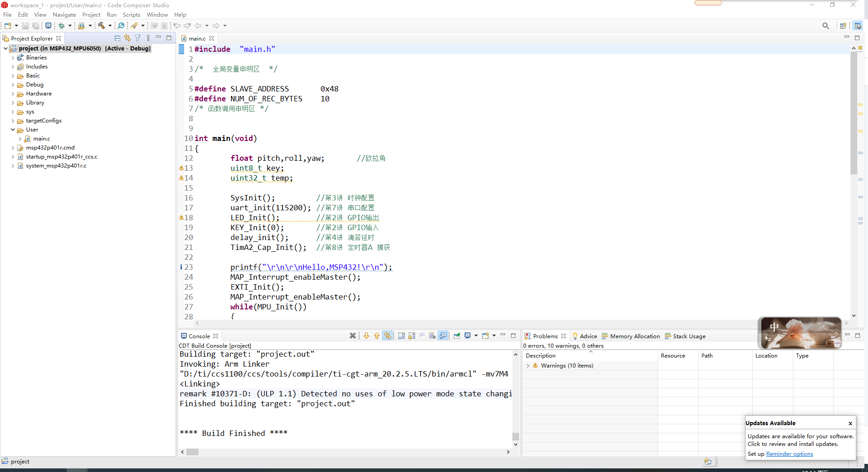Screen dimensions: 868x472
Task: Click the Console horizontal scrollbar thumb
Action: pos(193,452)
